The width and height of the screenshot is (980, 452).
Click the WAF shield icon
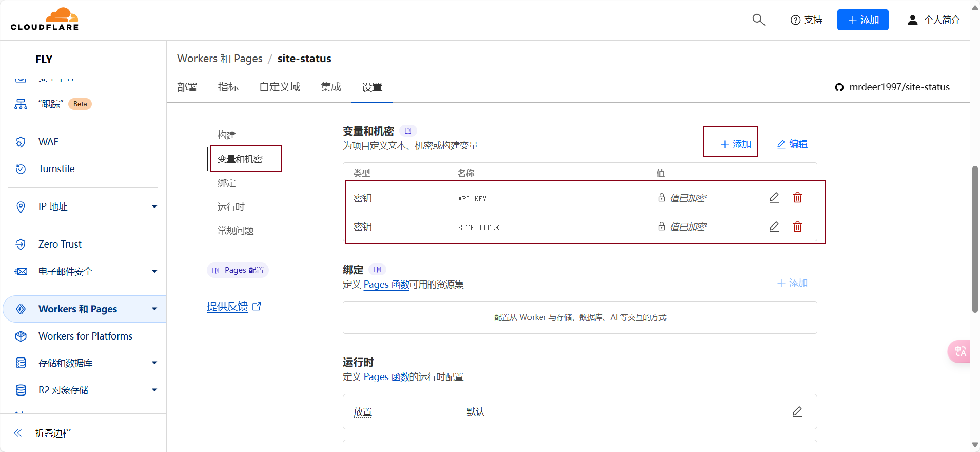(21, 142)
